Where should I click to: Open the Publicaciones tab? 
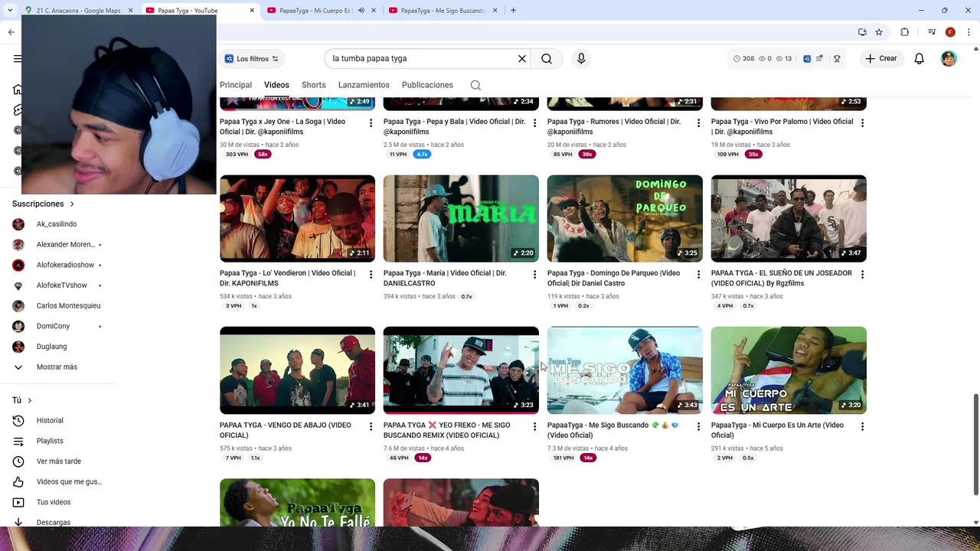coord(427,85)
